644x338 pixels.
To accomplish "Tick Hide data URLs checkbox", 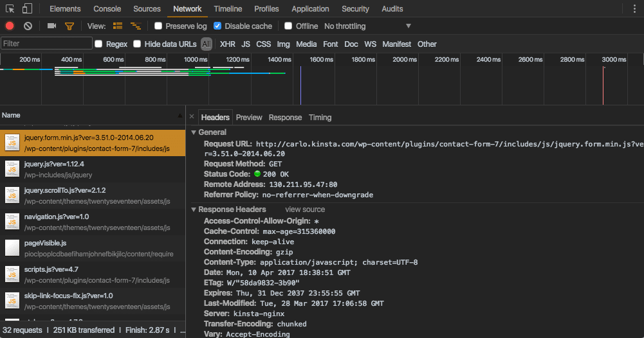I will [x=137, y=44].
